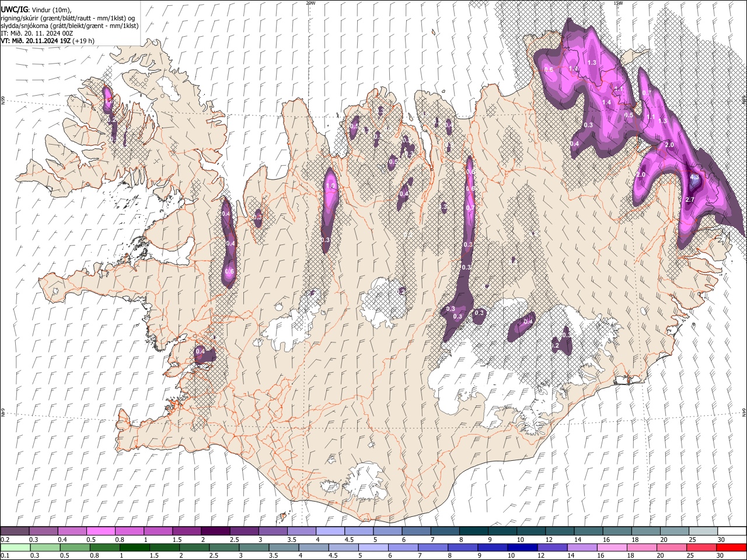Click the 2.7 precipitation value on the map

click(x=690, y=200)
